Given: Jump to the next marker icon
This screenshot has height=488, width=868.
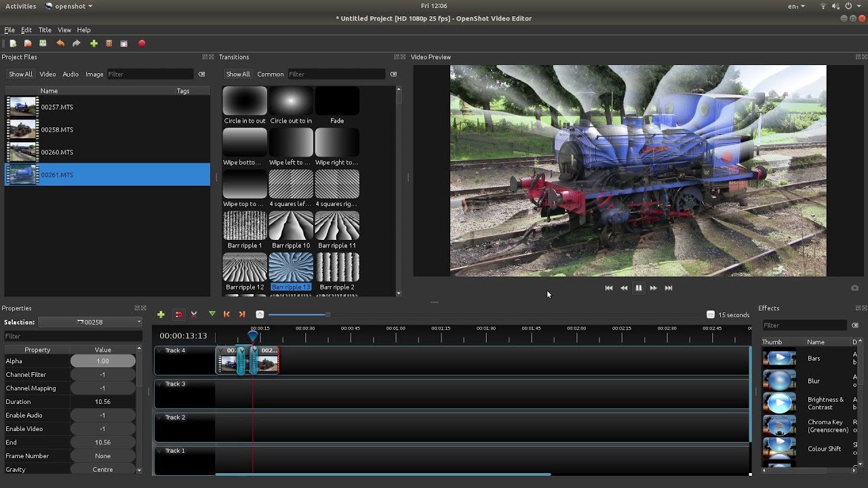Looking at the screenshot, I should tap(242, 314).
